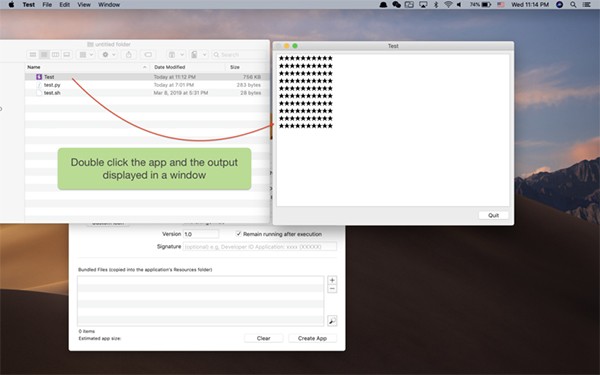Open the Test application menu
Screen dimensions: 600x375
(x=29, y=5)
